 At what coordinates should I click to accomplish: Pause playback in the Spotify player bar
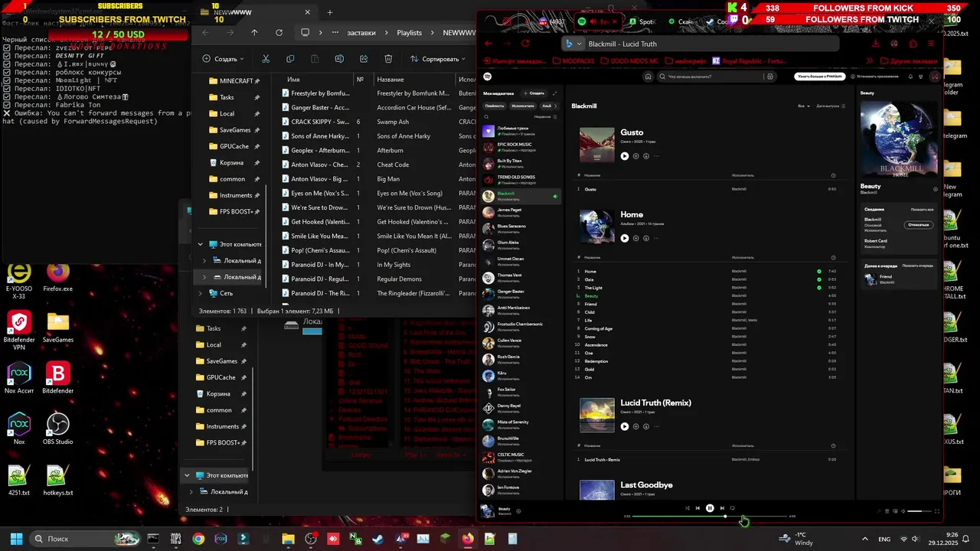click(x=710, y=508)
